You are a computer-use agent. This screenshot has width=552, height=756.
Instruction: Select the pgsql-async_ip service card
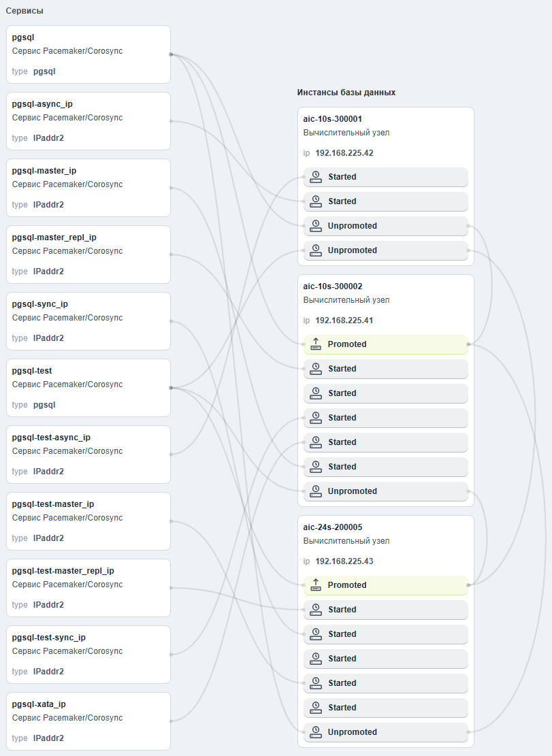(x=88, y=121)
